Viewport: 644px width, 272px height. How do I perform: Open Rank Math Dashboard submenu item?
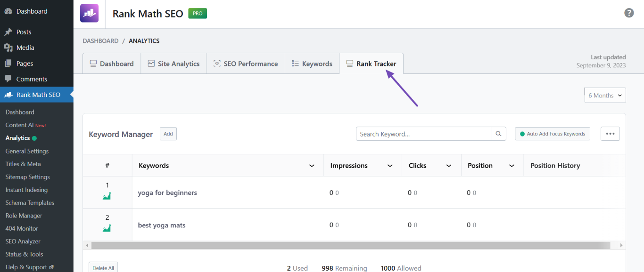pos(20,112)
